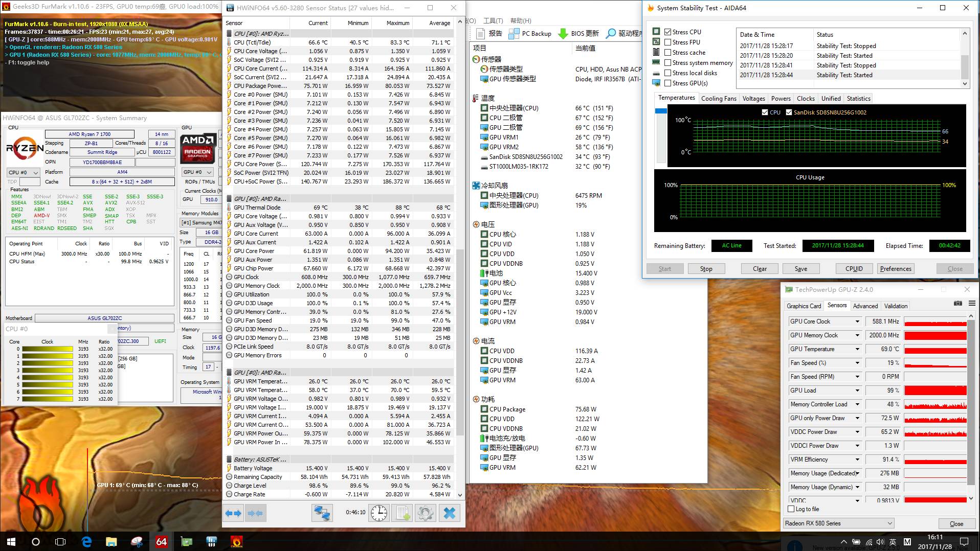Open the GPU Load sensor dropdown

[x=857, y=391]
